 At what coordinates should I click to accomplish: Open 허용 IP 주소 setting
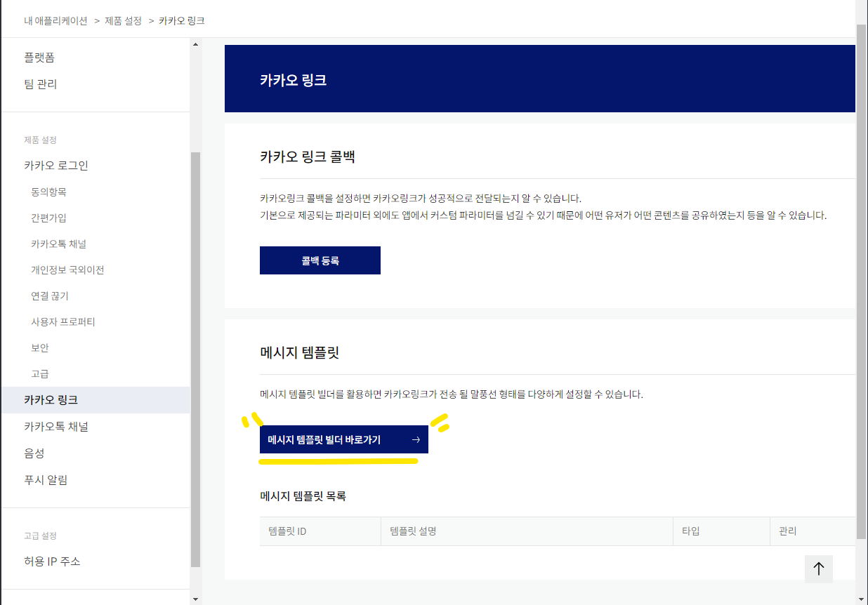click(x=52, y=561)
